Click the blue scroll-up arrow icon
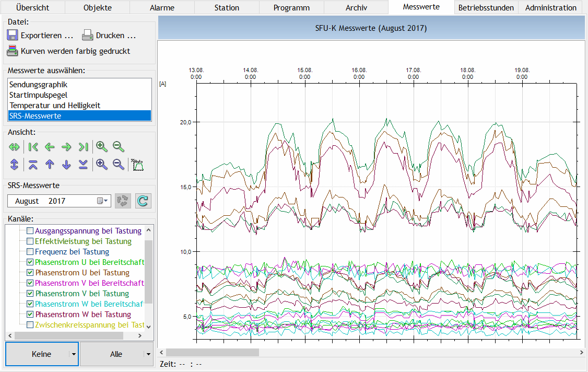 tap(50, 165)
